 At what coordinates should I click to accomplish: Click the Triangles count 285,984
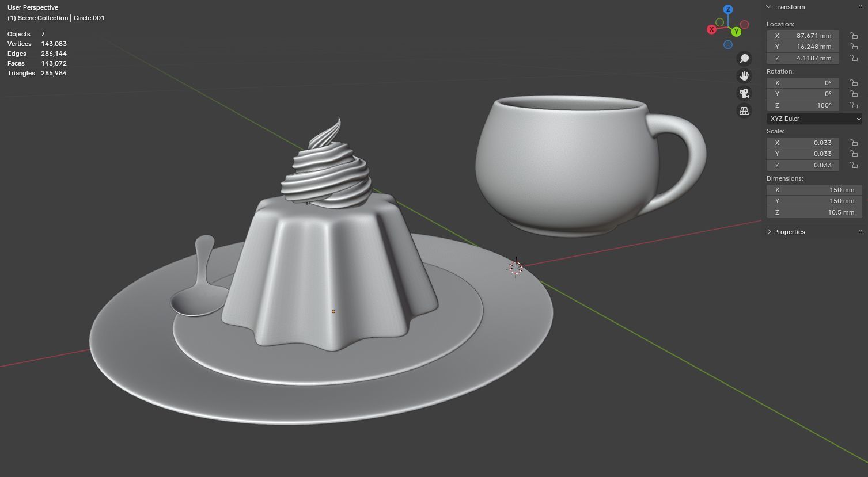pos(54,73)
